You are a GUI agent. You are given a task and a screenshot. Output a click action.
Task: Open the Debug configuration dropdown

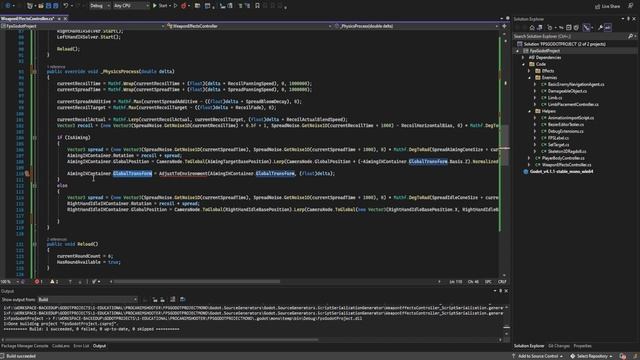[99, 6]
